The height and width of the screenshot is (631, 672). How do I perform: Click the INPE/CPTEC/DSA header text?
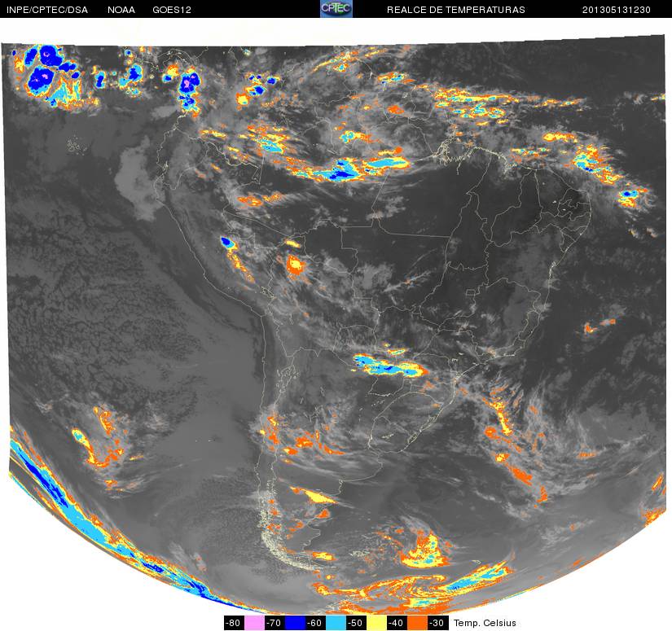[47, 10]
